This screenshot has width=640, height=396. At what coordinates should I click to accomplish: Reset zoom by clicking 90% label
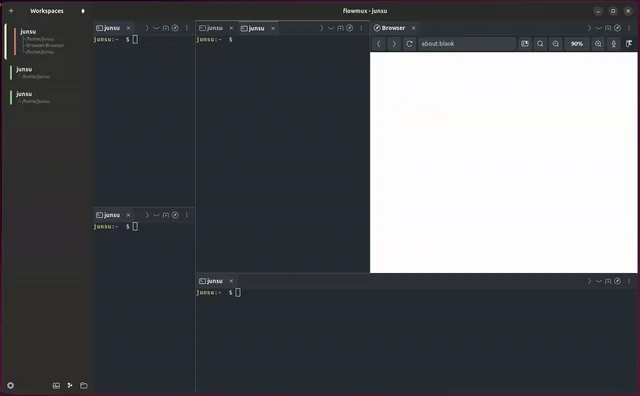coord(577,44)
